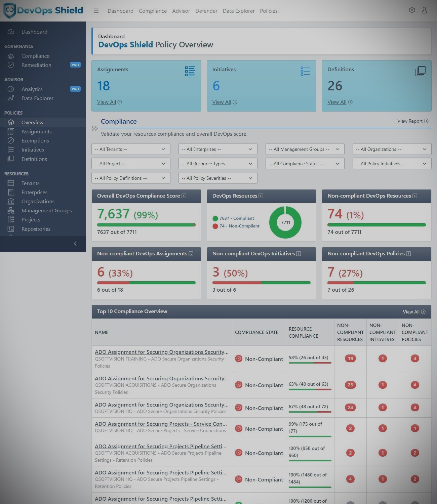Open the All Resource Types dropdown

click(x=217, y=164)
